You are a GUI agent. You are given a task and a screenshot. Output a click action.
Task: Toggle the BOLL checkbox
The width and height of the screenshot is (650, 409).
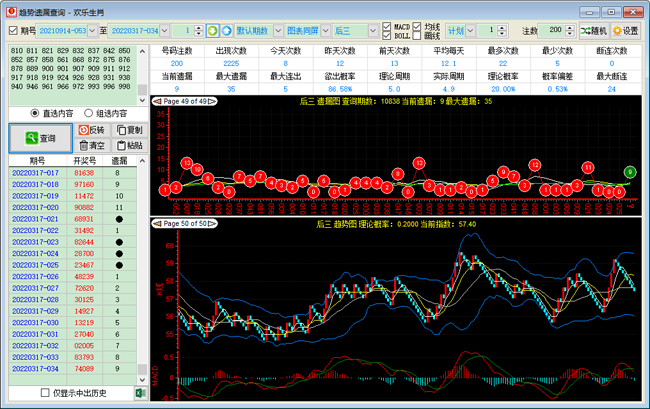(x=386, y=36)
